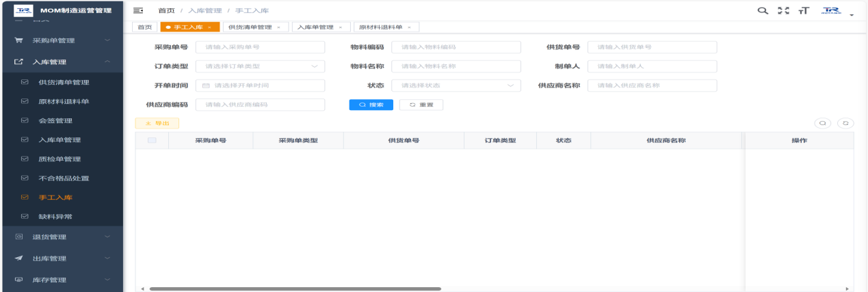868x292 pixels.
Task: Collapse the sidebar with the hamburger icon
Action: 138,11
